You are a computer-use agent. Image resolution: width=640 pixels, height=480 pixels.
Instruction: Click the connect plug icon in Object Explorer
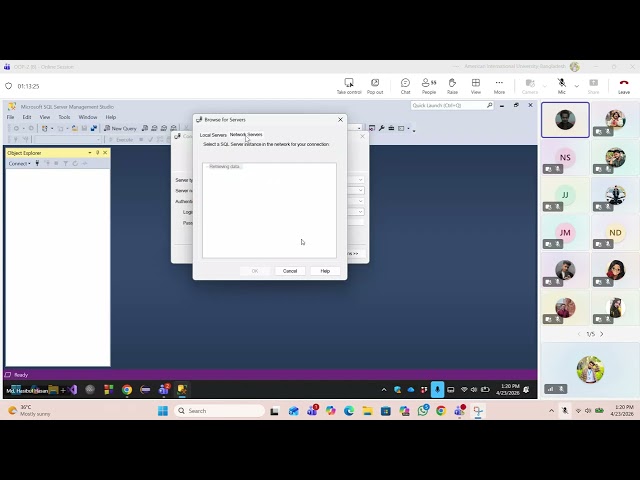pos(37,164)
